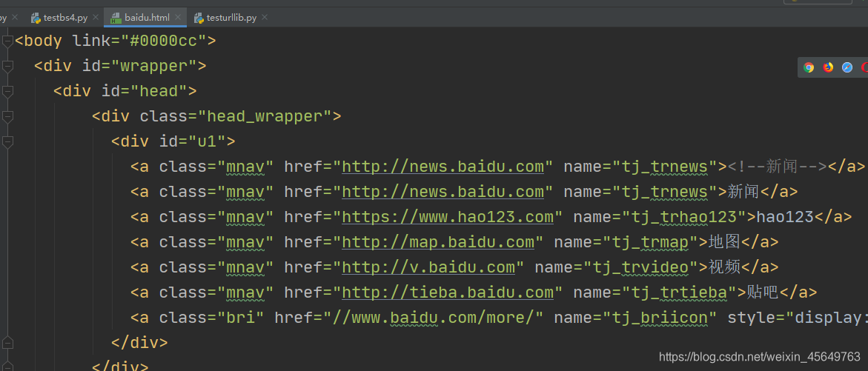Click the http://map.baidu.com URL
868x371 pixels.
click(438, 242)
